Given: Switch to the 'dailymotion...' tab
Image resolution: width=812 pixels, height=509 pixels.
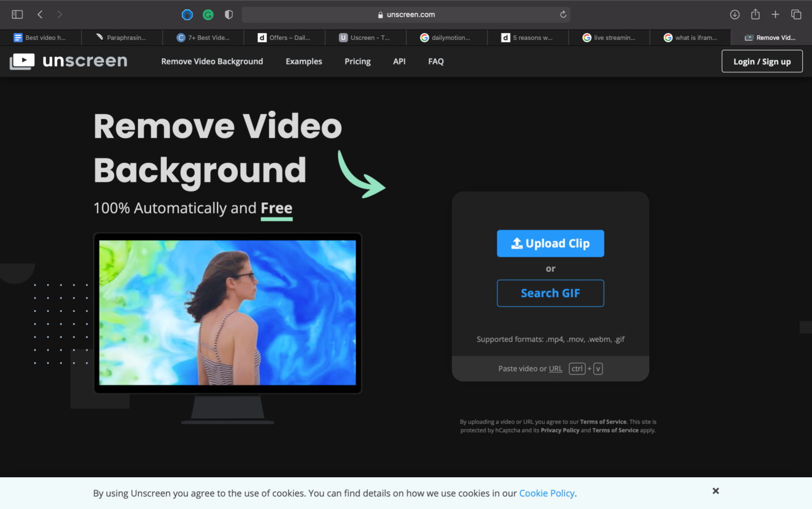Looking at the screenshot, I should coord(446,37).
